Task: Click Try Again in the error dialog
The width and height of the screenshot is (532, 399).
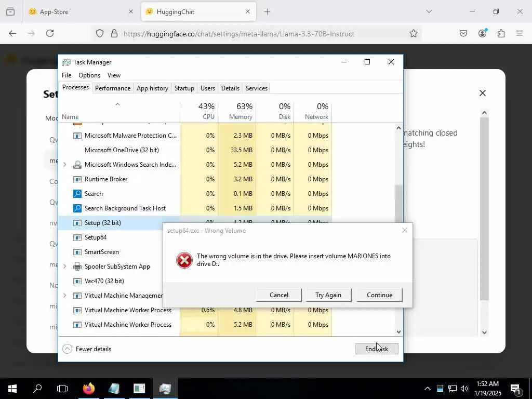Action: click(328, 295)
